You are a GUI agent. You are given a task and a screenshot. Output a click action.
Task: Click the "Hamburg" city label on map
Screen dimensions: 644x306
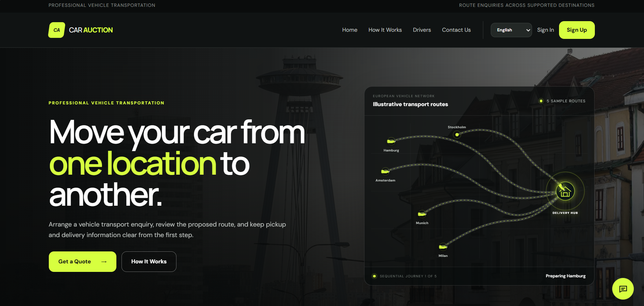coord(391,150)
